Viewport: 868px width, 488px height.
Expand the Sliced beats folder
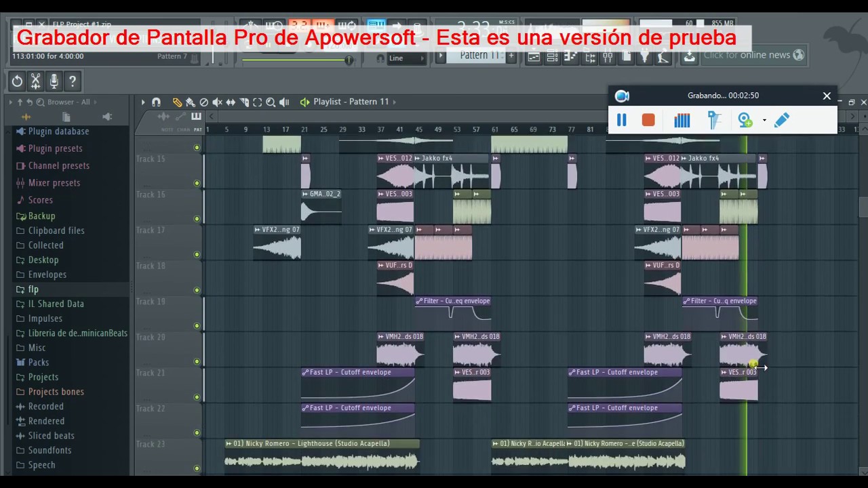52,436
